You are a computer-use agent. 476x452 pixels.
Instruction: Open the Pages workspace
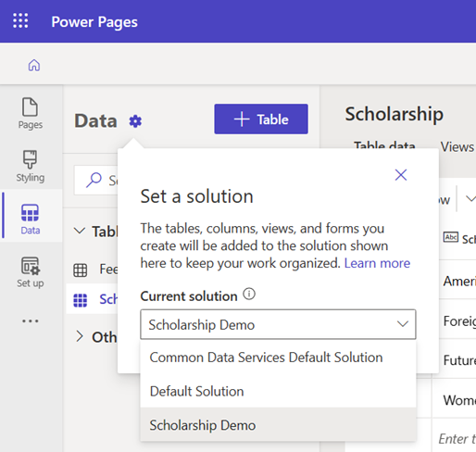coord(31,114)
